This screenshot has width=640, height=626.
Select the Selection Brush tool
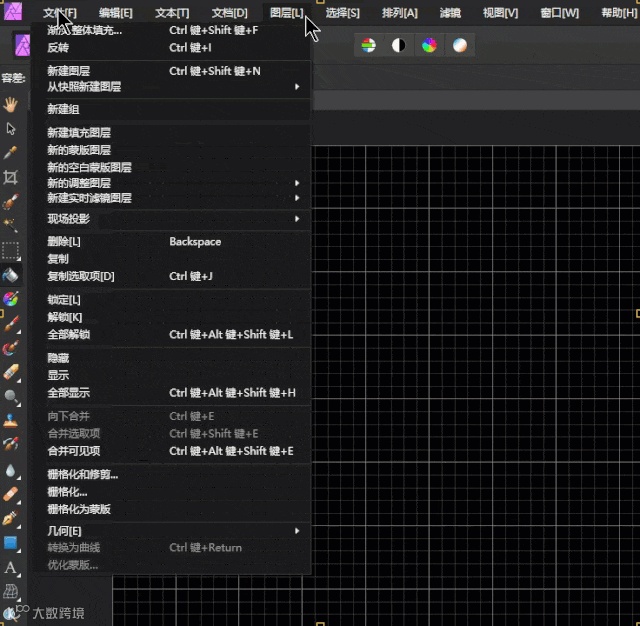pos(10,201)
